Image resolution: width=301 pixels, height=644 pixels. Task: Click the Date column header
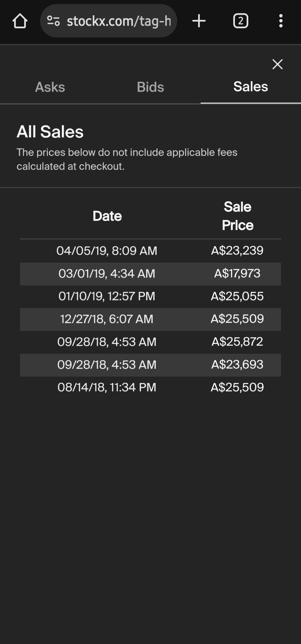coord(107,216)
